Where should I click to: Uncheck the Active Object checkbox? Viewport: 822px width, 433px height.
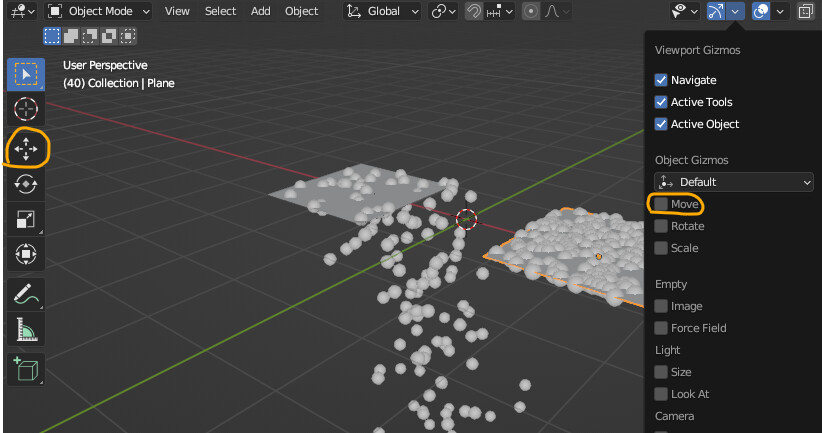click(x=661, y=124)
